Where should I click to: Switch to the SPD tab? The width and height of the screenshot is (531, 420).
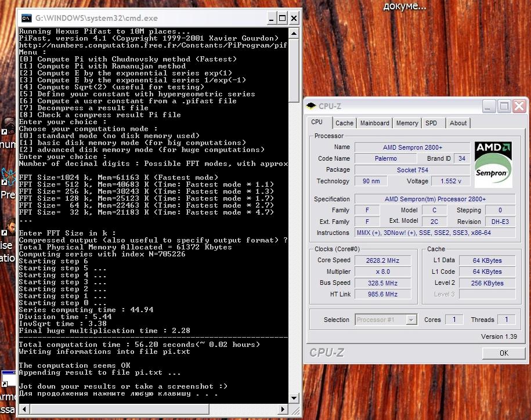click(x=431, y=123)
